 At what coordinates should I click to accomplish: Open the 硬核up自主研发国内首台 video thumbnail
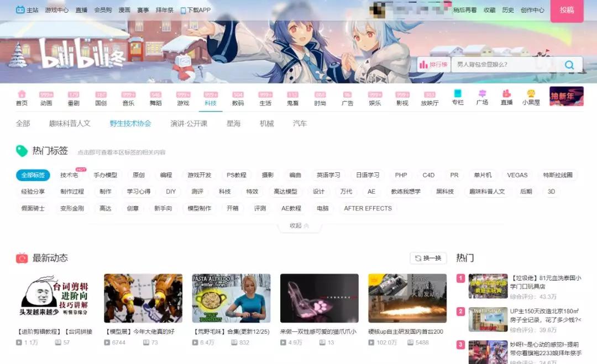pos(408,298)
